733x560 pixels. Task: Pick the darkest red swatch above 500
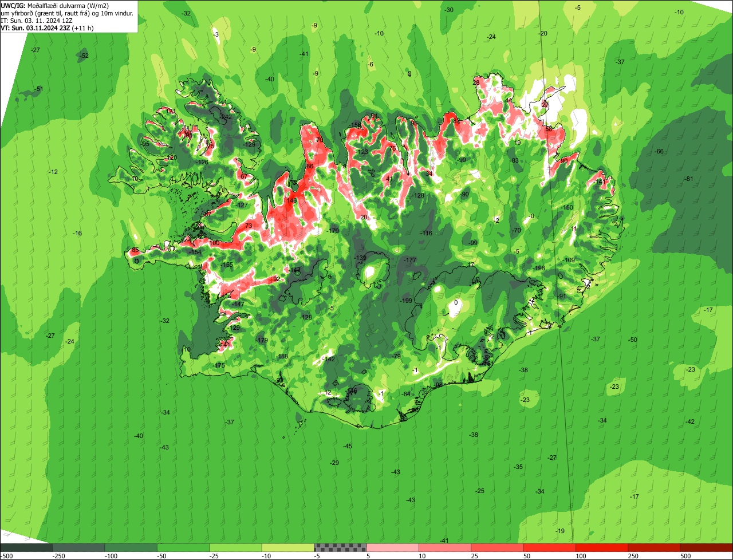point(707,547)
